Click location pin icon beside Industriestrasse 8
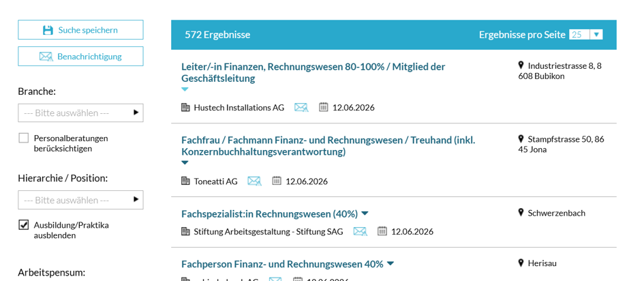644x281 pixels. [521, 65]
